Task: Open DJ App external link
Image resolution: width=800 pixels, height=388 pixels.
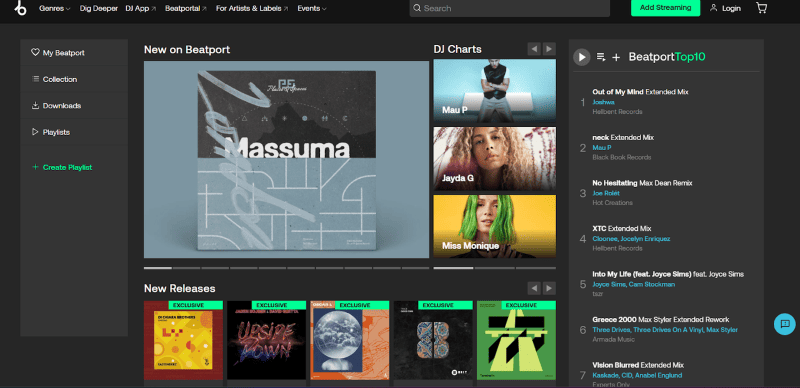Action: [141, 8]
